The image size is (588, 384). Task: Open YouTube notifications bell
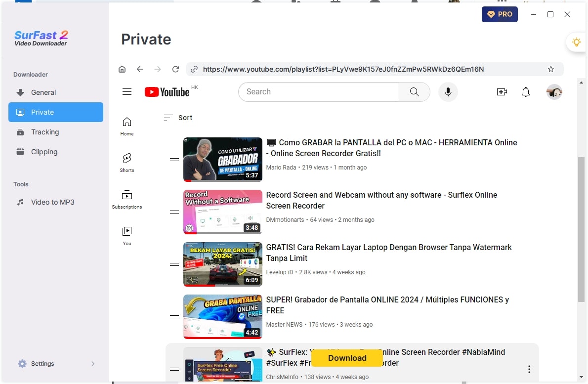point(526,92)
